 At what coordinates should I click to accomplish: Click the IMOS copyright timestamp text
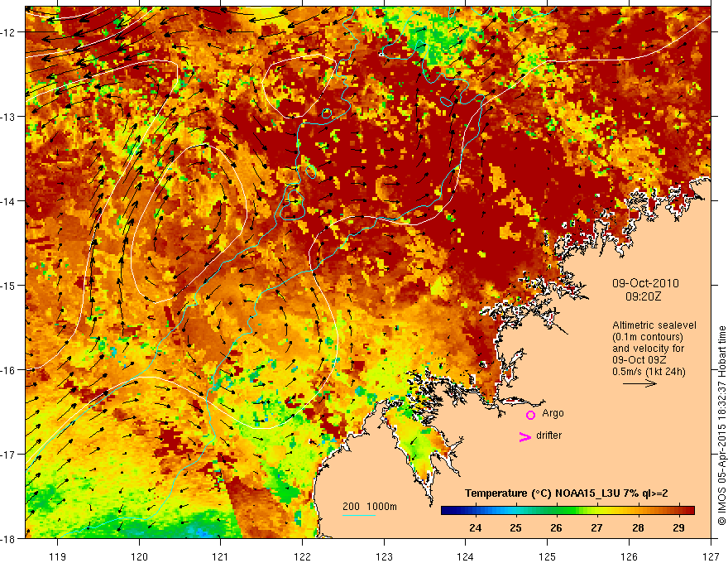tap(721, 426)
